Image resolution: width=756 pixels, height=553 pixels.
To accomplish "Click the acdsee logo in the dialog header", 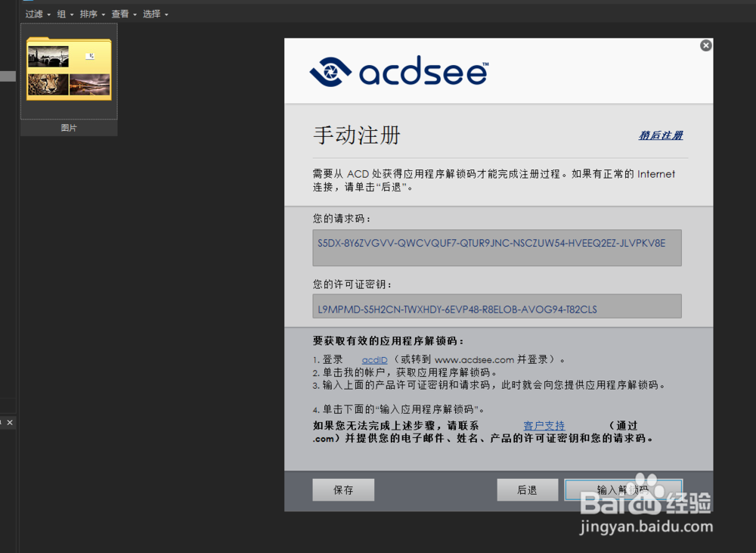I will point(399,71).
